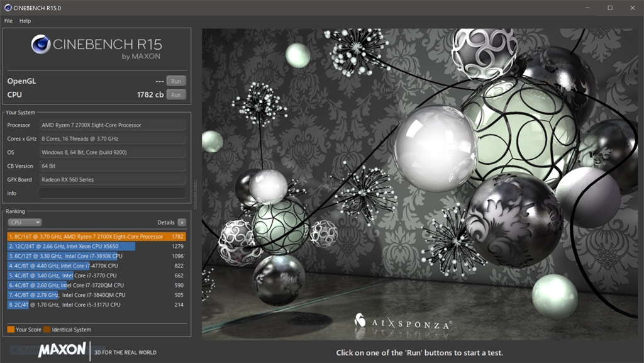Run the OpenGL benchmark test

[176, 81]
